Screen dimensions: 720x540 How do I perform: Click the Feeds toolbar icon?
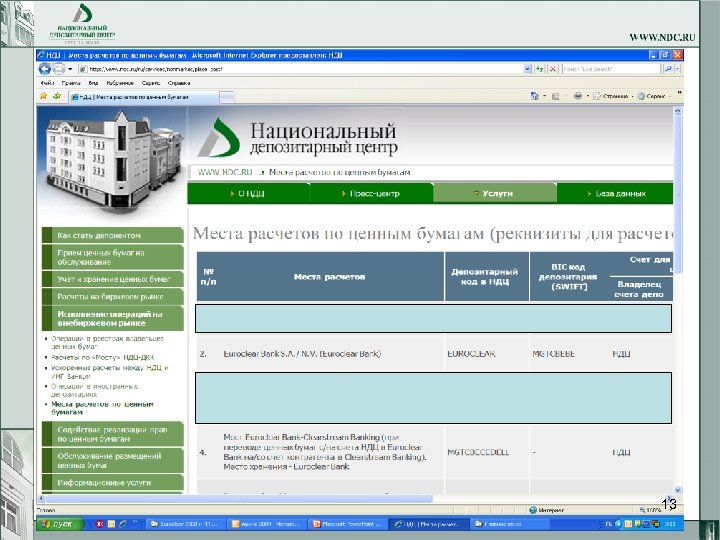(556, 96)
